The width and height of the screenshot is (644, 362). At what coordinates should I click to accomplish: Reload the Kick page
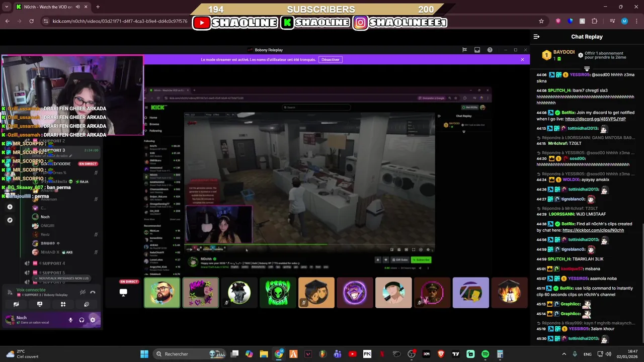pos(31,21)
